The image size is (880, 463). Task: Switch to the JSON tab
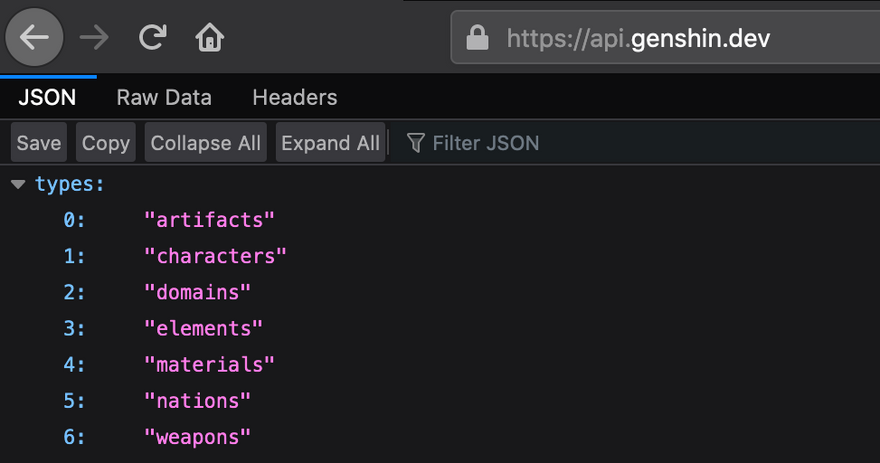click(x=47, y=97)
